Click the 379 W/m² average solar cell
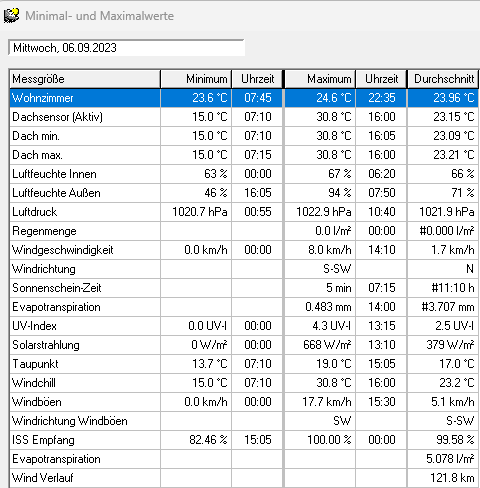This screenshot has width=480, height=488. 443,345
